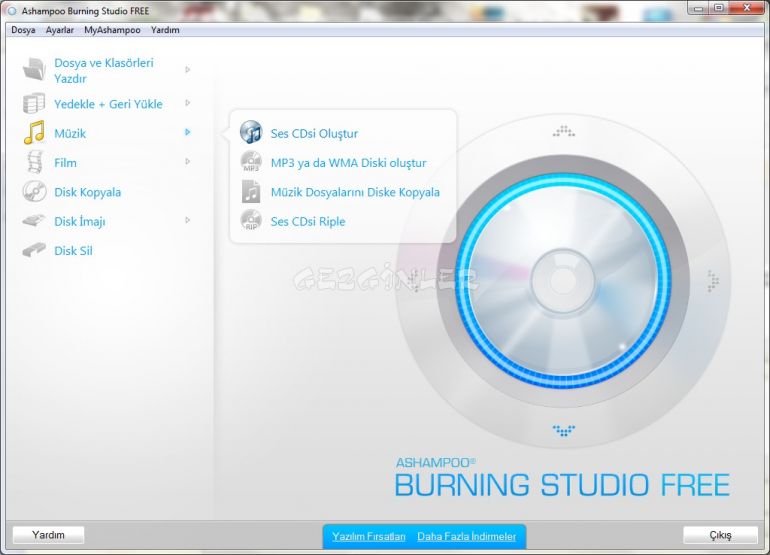Click the RIP disc icon
Screen dimensions: 770x555
(x=251, y=220)
